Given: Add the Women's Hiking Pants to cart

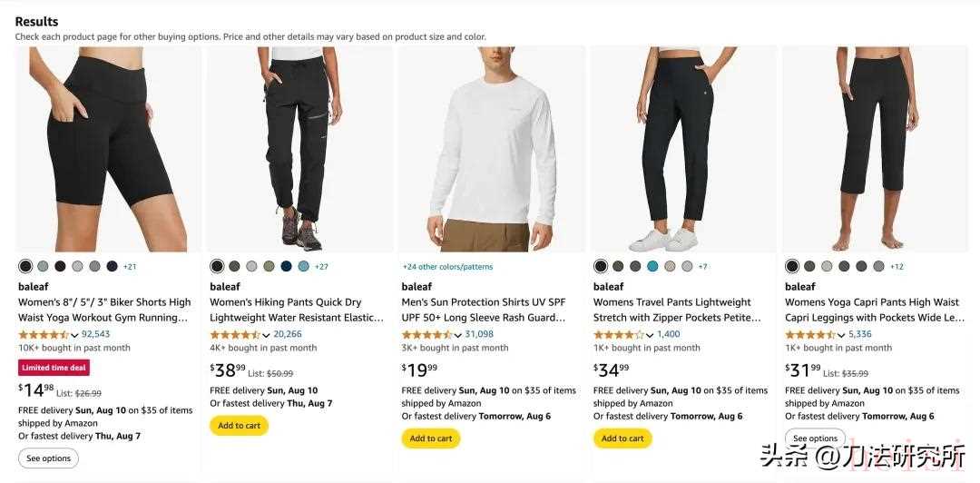Looking at the screenshot, I should (x=239, y=425).
